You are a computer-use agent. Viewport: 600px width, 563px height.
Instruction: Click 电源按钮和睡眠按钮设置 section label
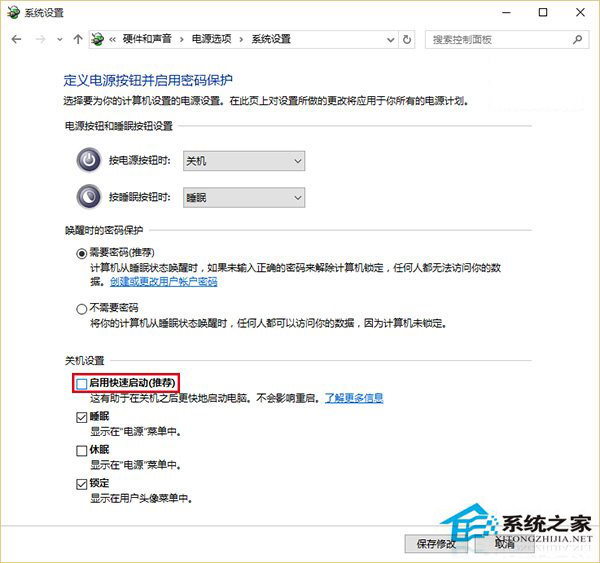click(x=119, y=126)
